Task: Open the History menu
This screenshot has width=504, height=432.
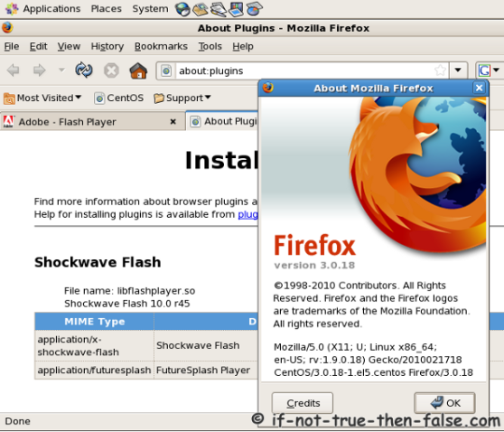Action: coord(107,46)
